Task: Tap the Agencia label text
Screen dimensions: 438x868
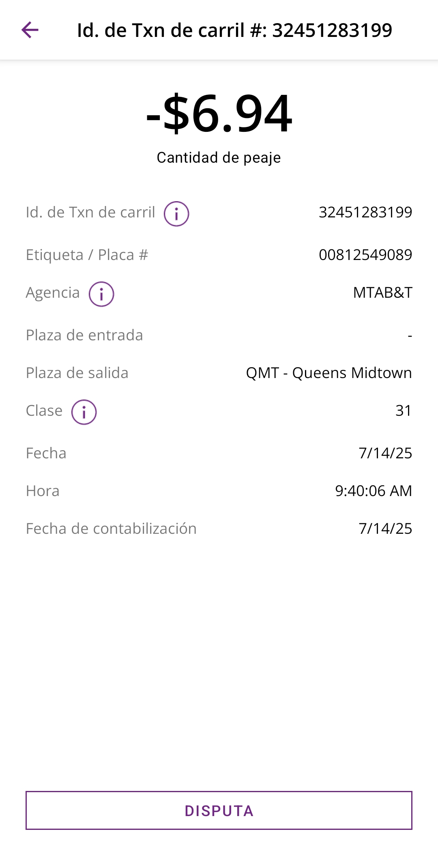Action: click(53, 293)
